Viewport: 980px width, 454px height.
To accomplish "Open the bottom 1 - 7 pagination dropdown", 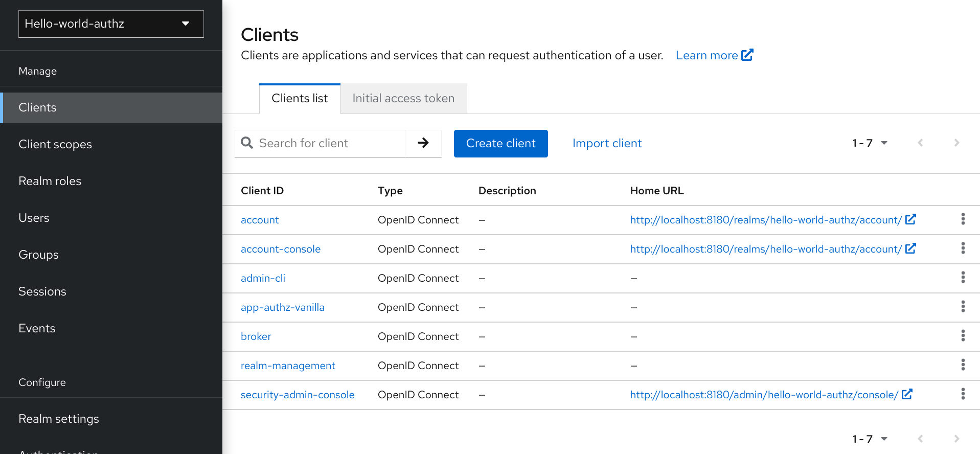I will pyautogui.click(x=870, y=439).
